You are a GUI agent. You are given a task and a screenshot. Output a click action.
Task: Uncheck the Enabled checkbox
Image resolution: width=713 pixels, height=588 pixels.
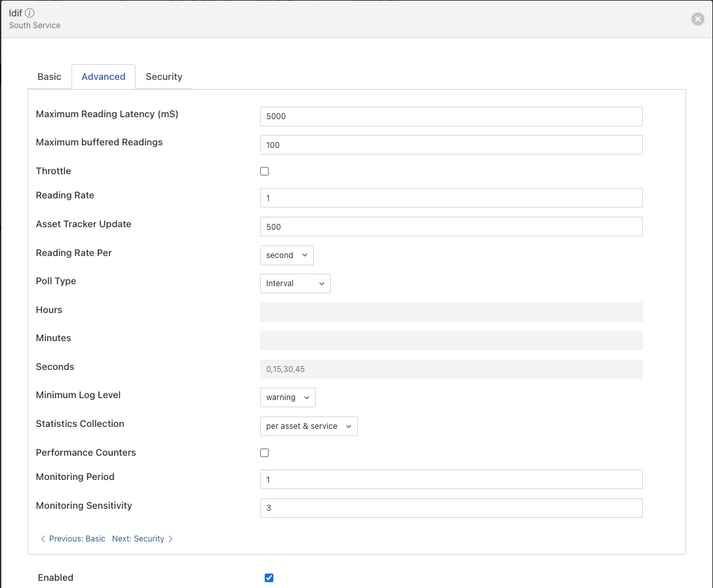(x=269, y=578)
